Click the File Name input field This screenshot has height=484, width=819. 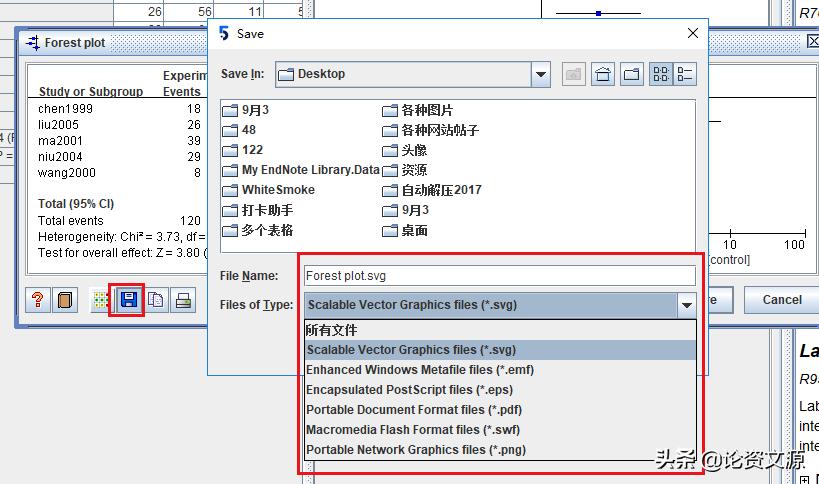coord(500,276)
